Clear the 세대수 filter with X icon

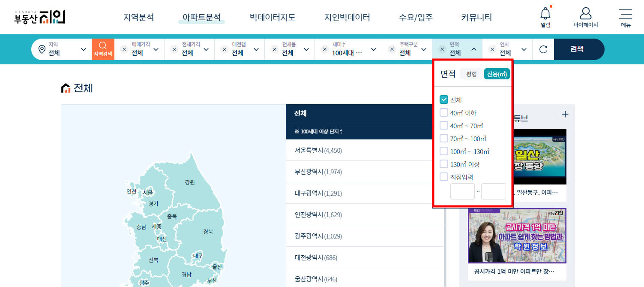coord(325,49)
